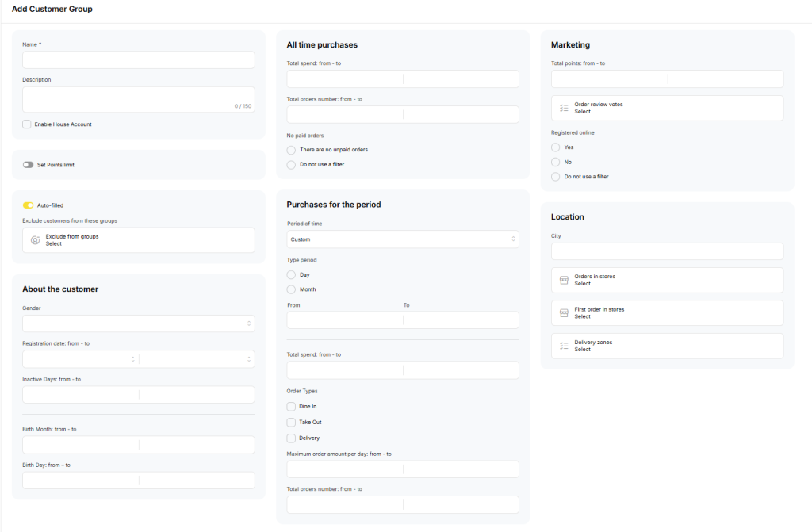Image resolution: width=812 pixels, height=532 pixels.
Task: Select 'Do not use a filter' under No paid orders
Action: click(x=291, y=165)
